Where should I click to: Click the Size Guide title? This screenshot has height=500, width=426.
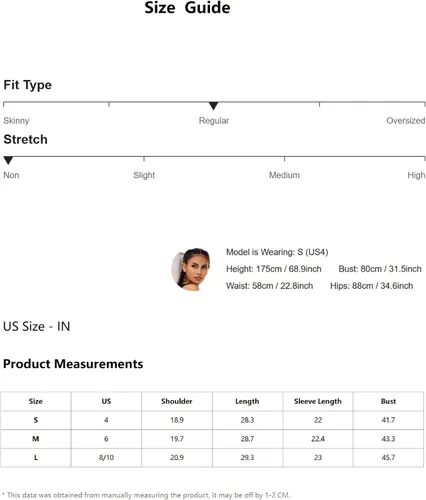(187, 8)
